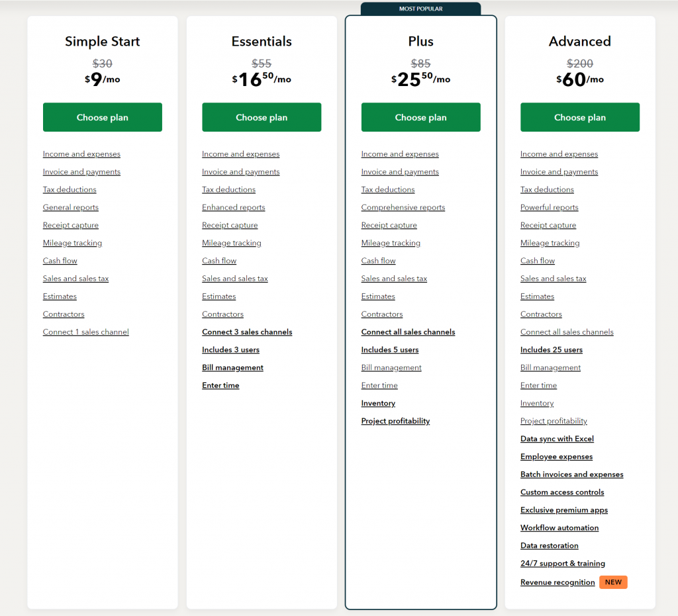Click Revenue recognition in Advanced column
Image resolution: width=678 pixels, height=616 pixels.
coord(557,582)
